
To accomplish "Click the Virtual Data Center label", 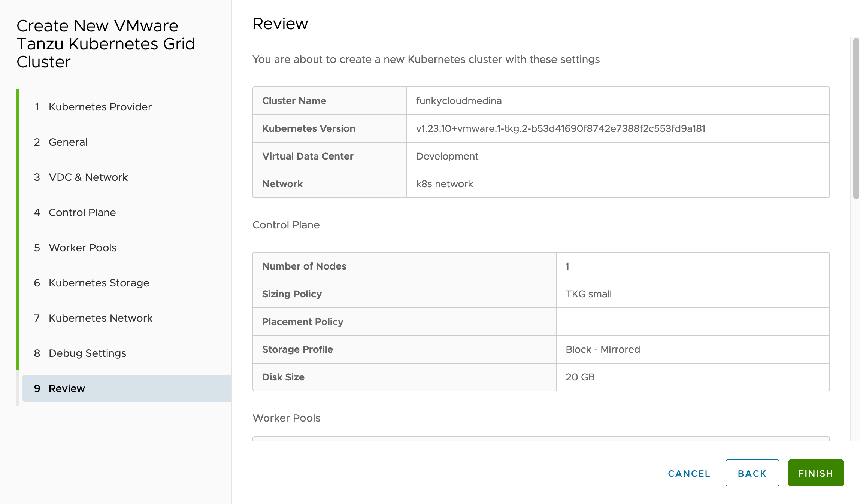I will [308, 156].
